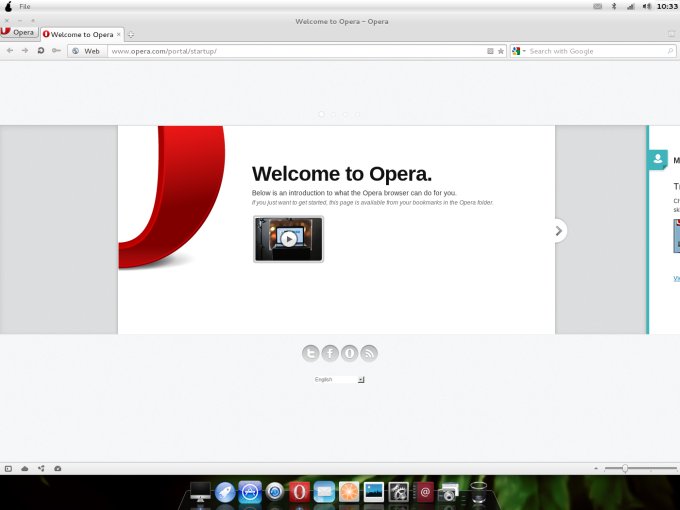Viewport: 680px width, 510px height.
Task: Click the red Opera icon in dock
Action: click(299, 492)
